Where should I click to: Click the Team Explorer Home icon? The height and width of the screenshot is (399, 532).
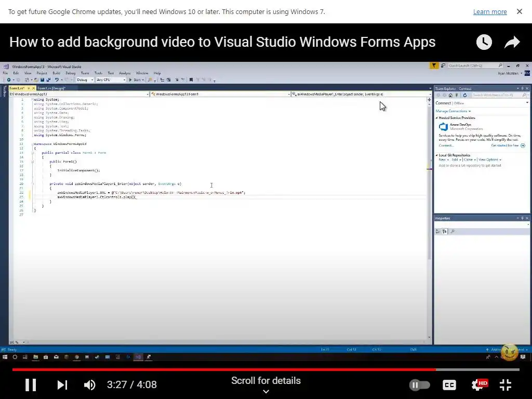coord(450,96)
